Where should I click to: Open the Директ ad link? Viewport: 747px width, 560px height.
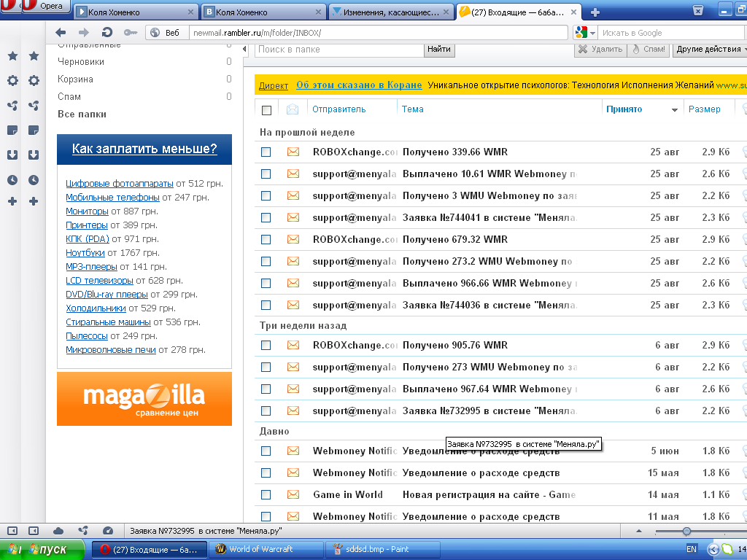tap(274, 86)
